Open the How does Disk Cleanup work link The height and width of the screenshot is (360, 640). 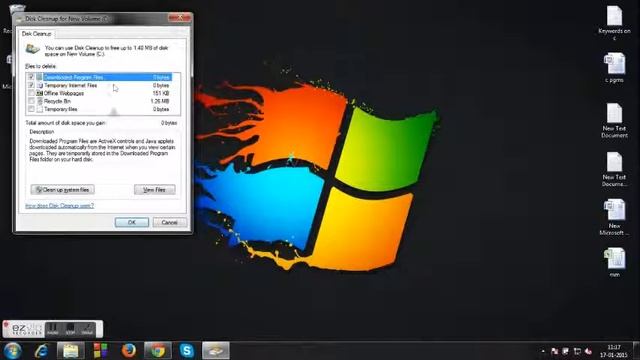pos(60,206)
